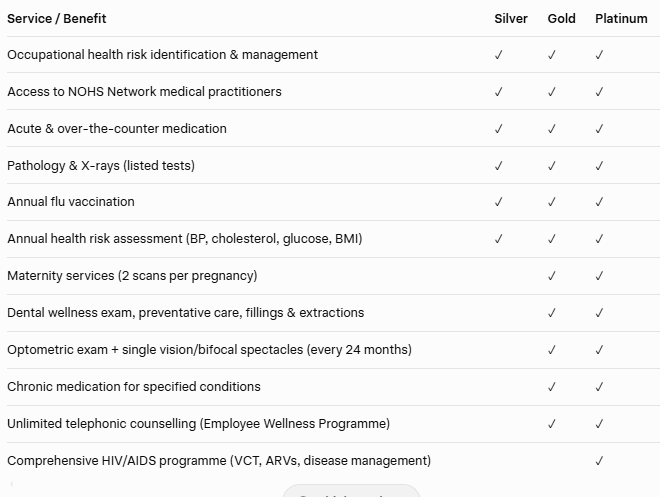Click the Silver checkmark for annual flu vaccination
The image size is (660, 497).
point(499,202)
